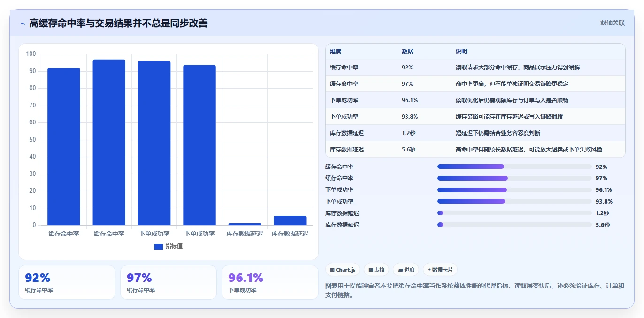Click the lightning icon beside the page title
This screenshot has height=318, width=644.
[x=23, y=23]
